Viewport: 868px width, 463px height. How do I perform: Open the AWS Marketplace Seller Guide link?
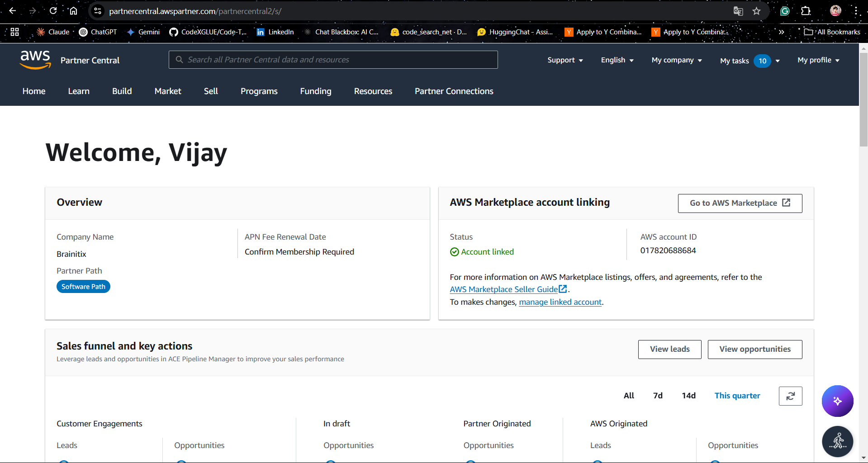504,289
